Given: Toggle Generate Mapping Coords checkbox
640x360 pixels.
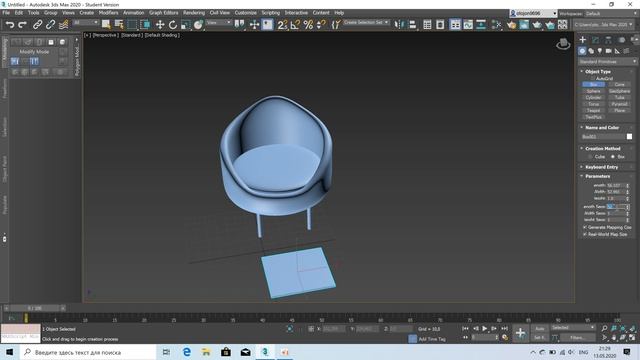Looking at the screenshot, I should point(585,227).
